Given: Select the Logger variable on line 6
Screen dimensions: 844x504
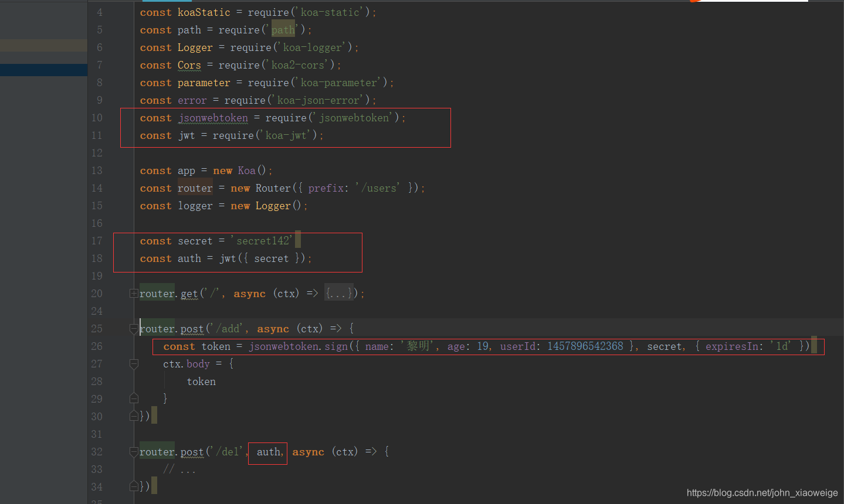Looking at the screenshot, I should tap(195, 47).
